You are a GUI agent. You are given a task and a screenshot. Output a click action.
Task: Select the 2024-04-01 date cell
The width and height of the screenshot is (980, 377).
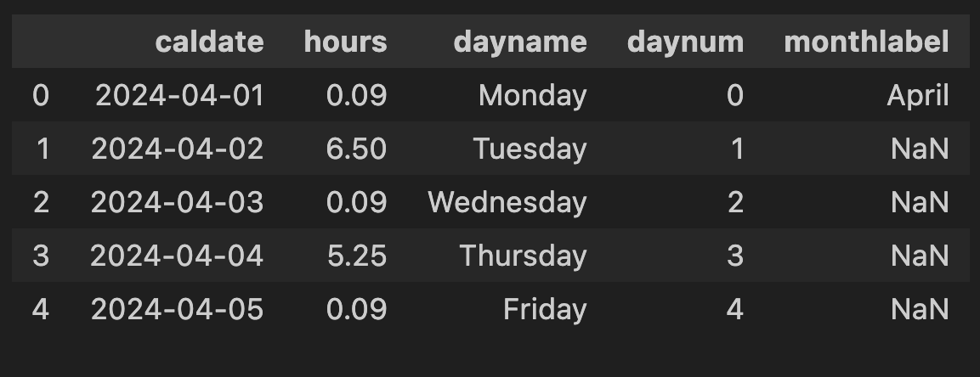click(179, 95)
